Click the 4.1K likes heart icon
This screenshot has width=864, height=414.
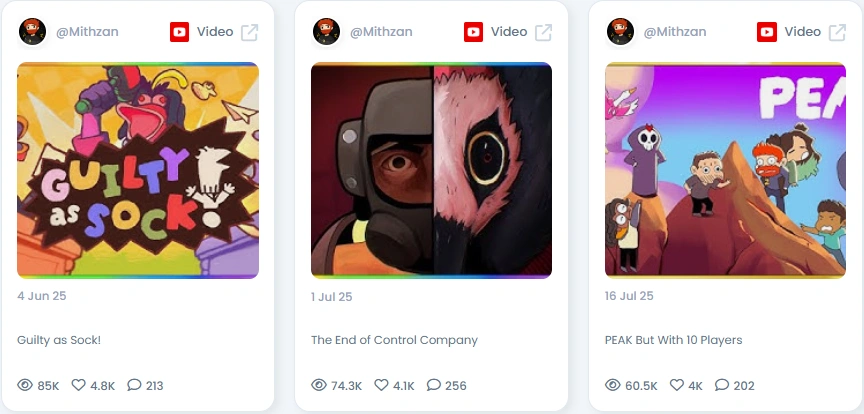point(381,385)
